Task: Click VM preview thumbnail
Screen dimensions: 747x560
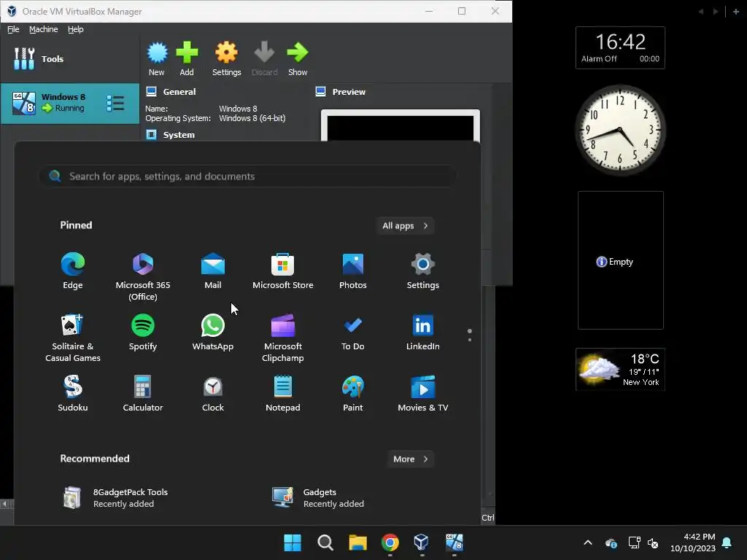Action: 400,126
